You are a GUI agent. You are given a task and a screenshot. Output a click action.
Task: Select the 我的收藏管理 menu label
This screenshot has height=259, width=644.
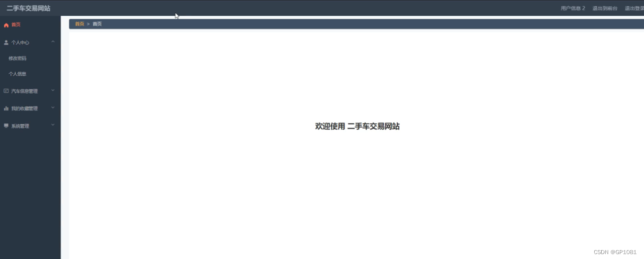pyautogui.click(x=25, y=109)
